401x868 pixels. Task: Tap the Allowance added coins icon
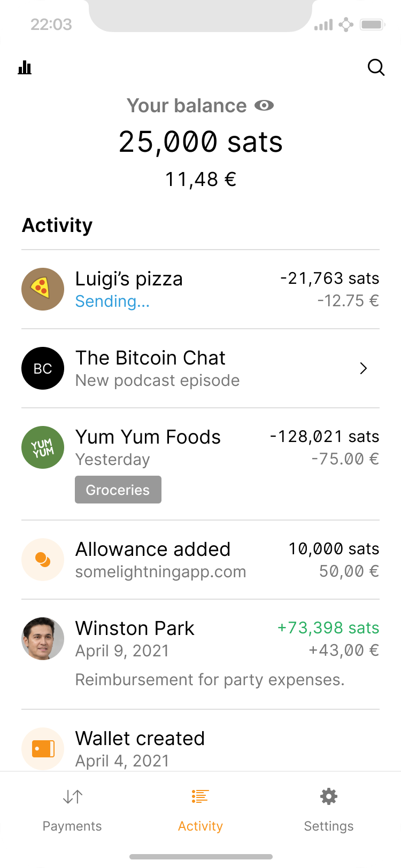click(43, 560)
